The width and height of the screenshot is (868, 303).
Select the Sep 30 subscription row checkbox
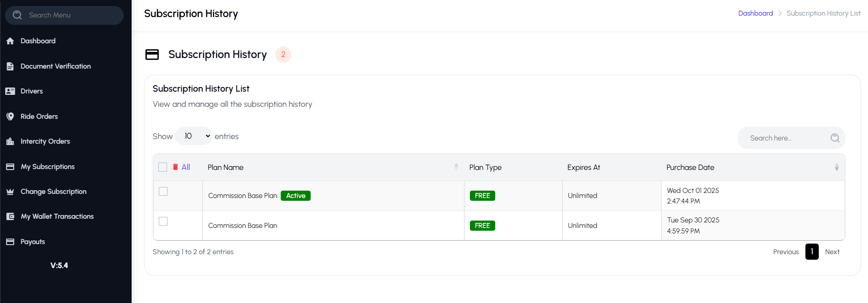tap(163, 221)
